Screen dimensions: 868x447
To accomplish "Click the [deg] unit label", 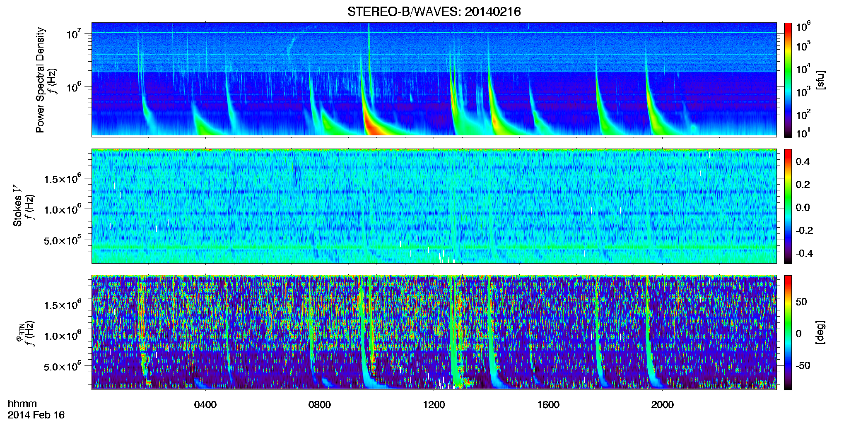I will click(820, 332).
